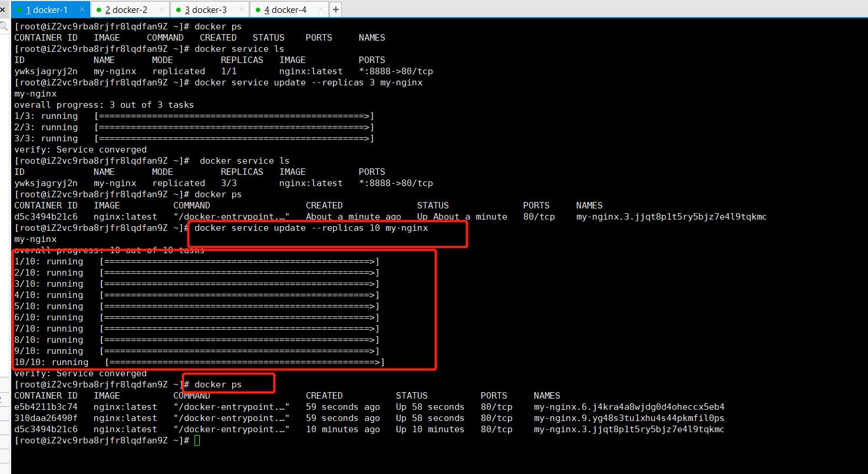868x474 pixels.
Task: Click name 'my-nginx.9.yg48s3tu1xhu4s44pkmfil0ps'
Action: (629, 418)
